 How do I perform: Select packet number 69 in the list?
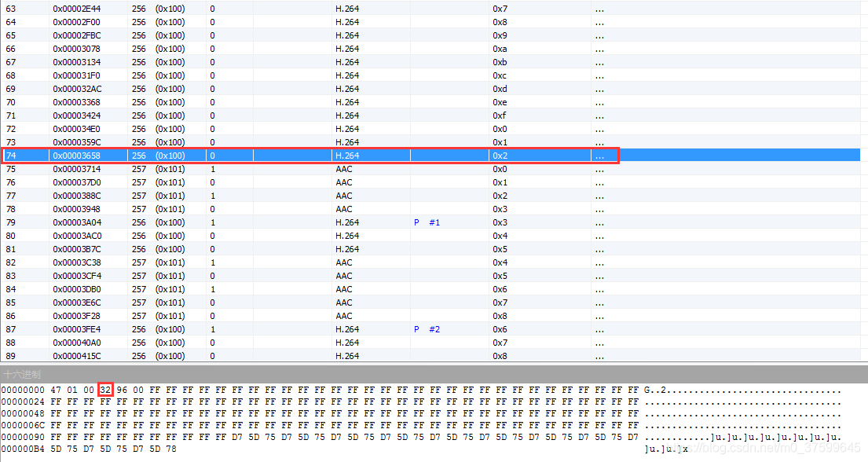430,89
